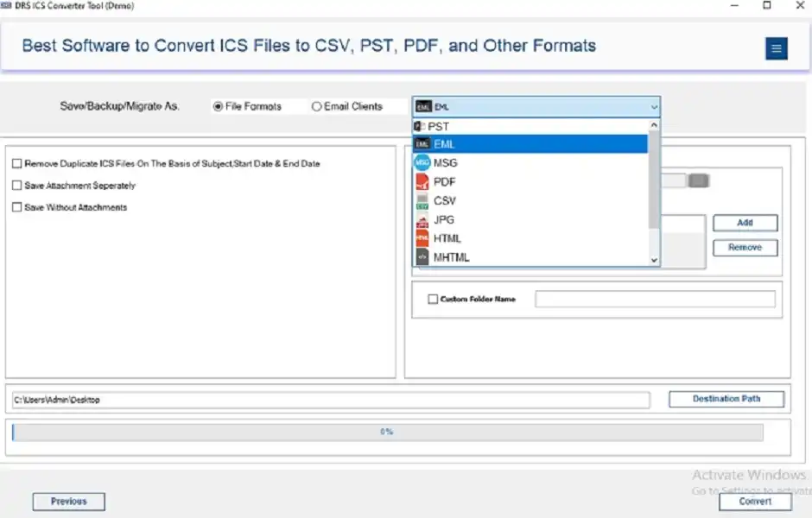Viewport: 812px width, 518px height.
Task: Choose PST from the format list
Action: pos(530,126)
